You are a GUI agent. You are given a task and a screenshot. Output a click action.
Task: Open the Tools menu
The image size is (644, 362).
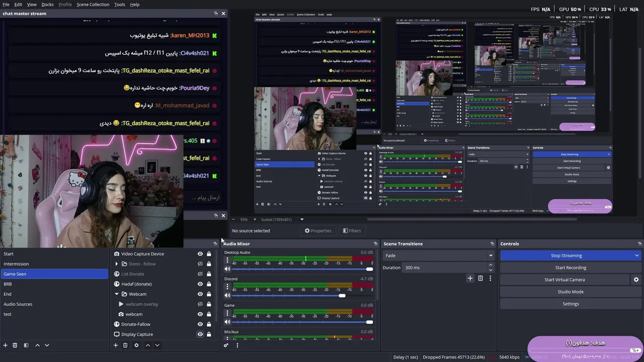120,5
